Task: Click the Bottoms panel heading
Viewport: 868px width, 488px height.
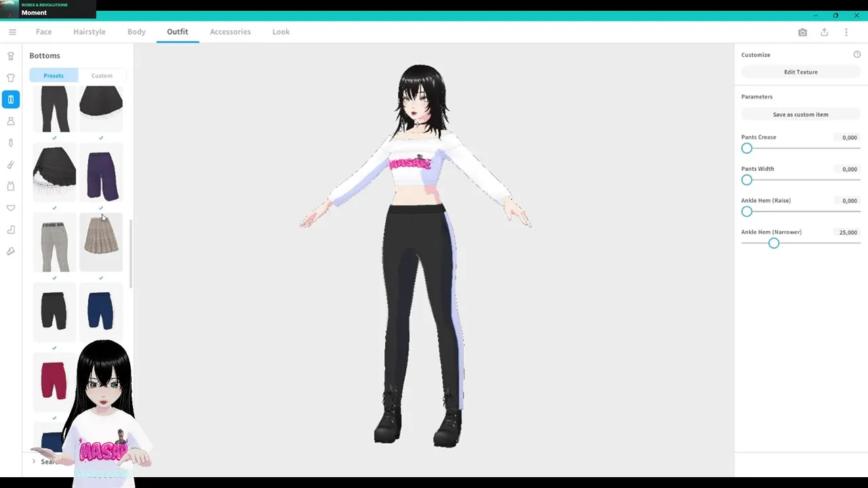Action: point(45,56)
